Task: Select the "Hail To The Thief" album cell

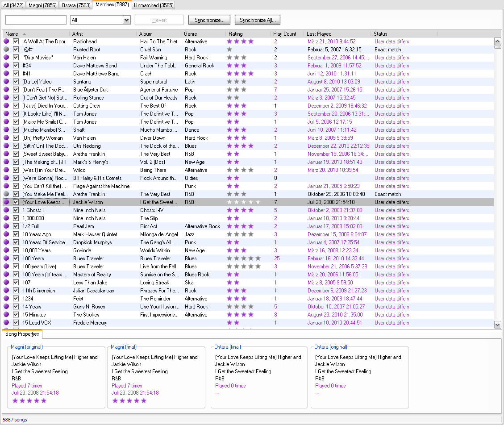Action: coord(158,41)
